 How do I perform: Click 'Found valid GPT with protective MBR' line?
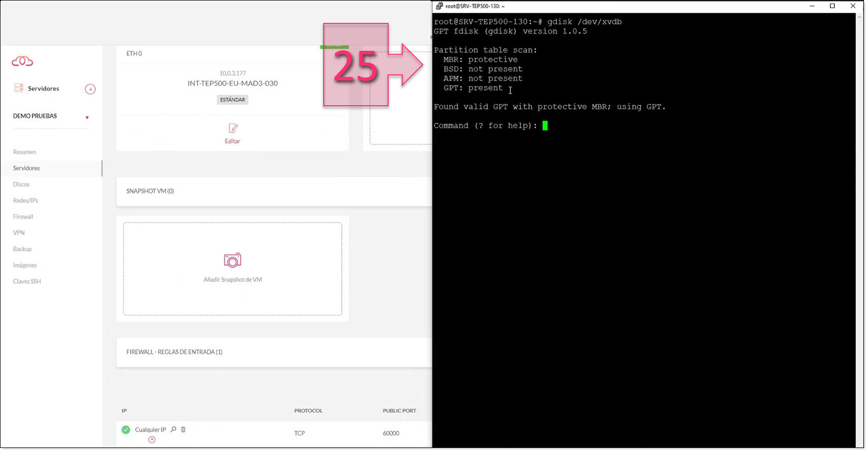pyautogui.click(x=549, y=107)
